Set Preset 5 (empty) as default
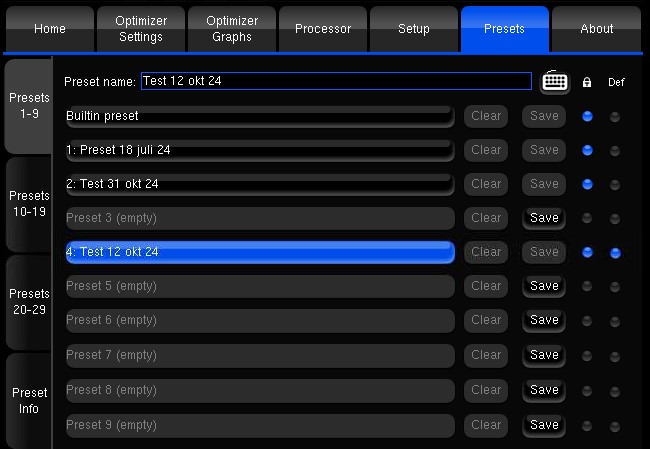This screenshot has height=449, width=650. point(615,286)
